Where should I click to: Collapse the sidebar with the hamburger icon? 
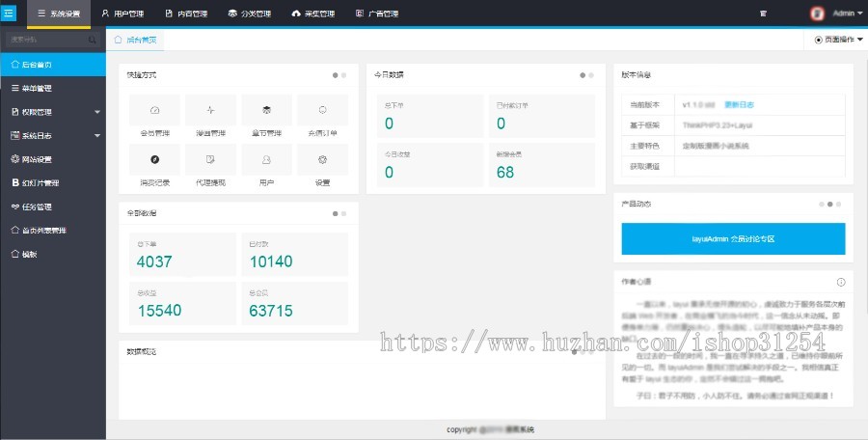(9, 13)
